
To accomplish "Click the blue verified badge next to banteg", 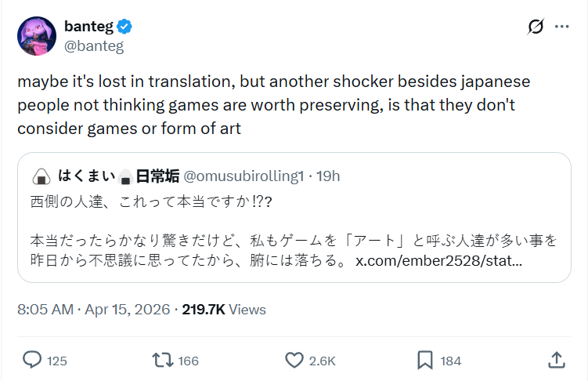I will coord(124,27).
